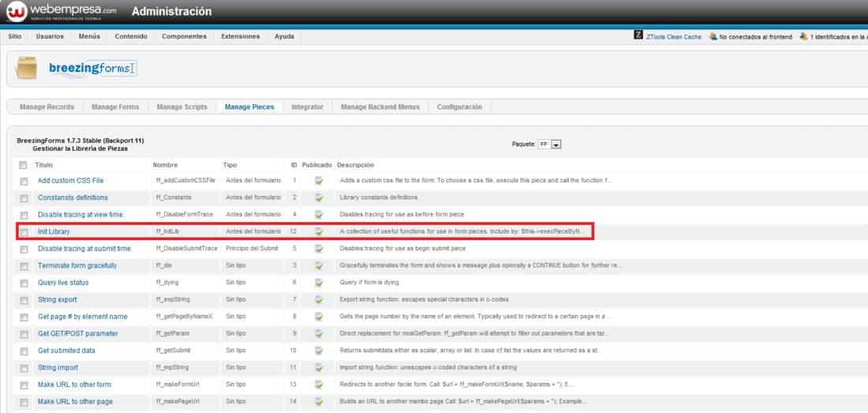Click the Identificados users icon
Viewport: 868px width, 413px height.
point(804,36)
